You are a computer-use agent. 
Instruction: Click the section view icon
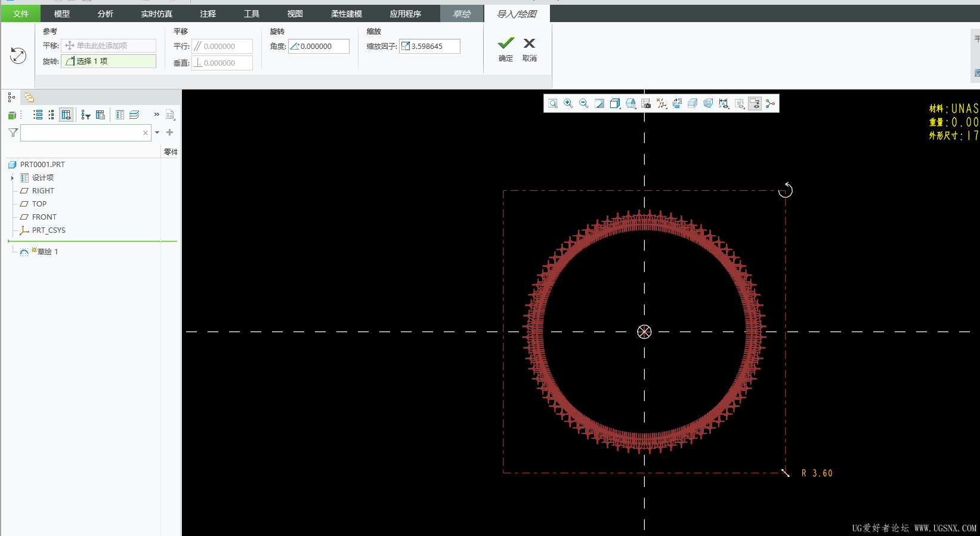tap(693, 104)
